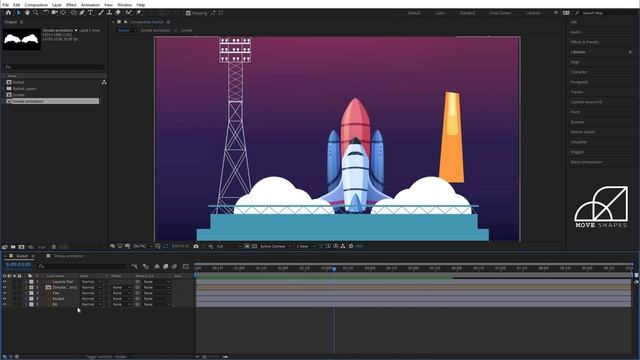The image size is (640, 360).
Task: Open the Graph Editor icon
Action: pyautogui.click(x=186, y=266)
